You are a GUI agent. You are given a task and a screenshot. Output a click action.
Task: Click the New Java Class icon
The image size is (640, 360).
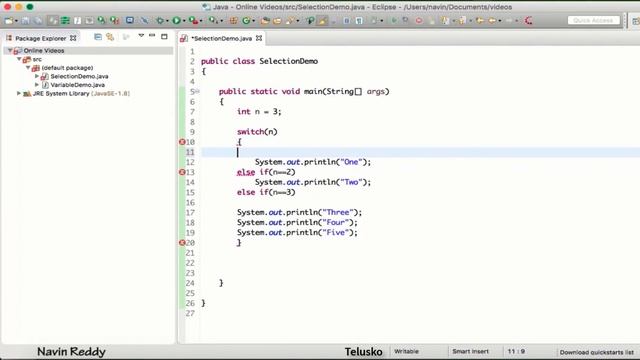(246, 20)
